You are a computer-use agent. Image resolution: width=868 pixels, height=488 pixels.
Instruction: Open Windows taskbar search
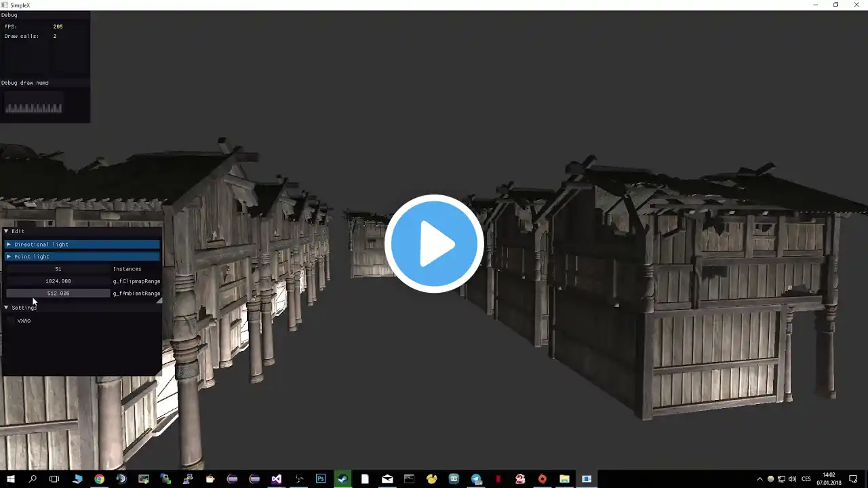33,479
